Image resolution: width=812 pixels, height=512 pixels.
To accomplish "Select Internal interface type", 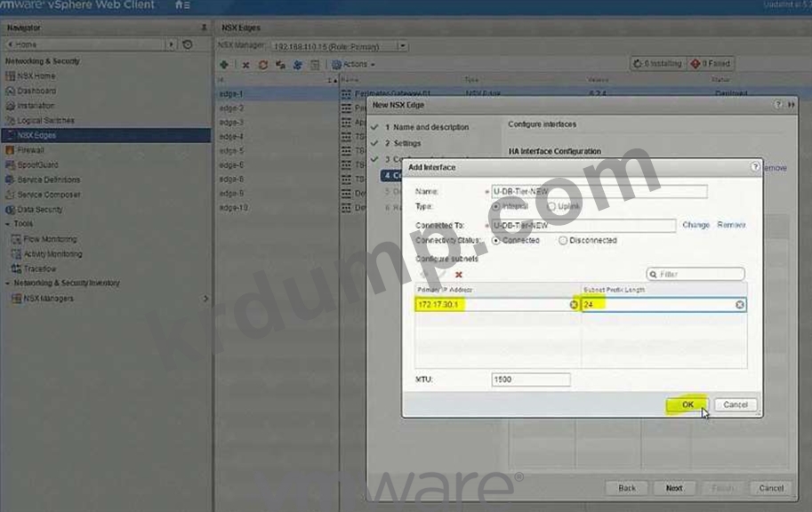I will 495,206.
